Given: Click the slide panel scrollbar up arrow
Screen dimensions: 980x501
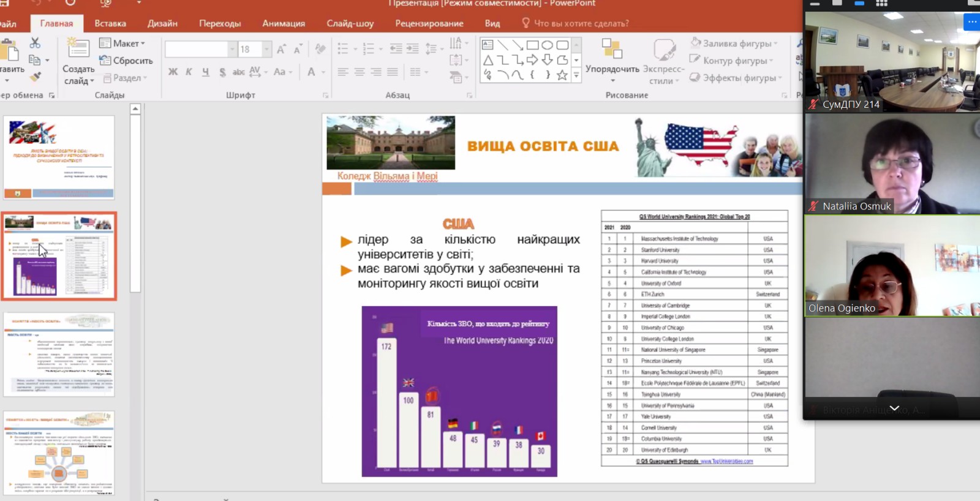Looking at the screenshot, I should coord(135,109).
